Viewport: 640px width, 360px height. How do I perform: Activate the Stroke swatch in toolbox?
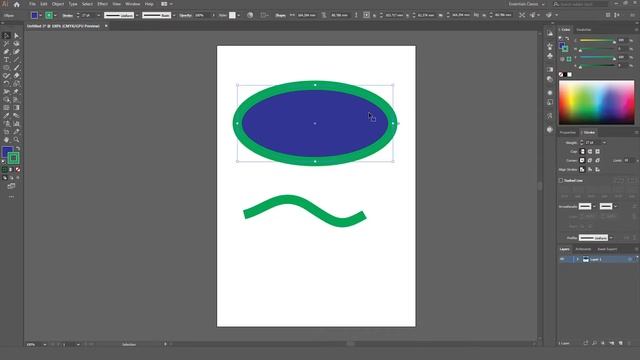pos(13,158)
